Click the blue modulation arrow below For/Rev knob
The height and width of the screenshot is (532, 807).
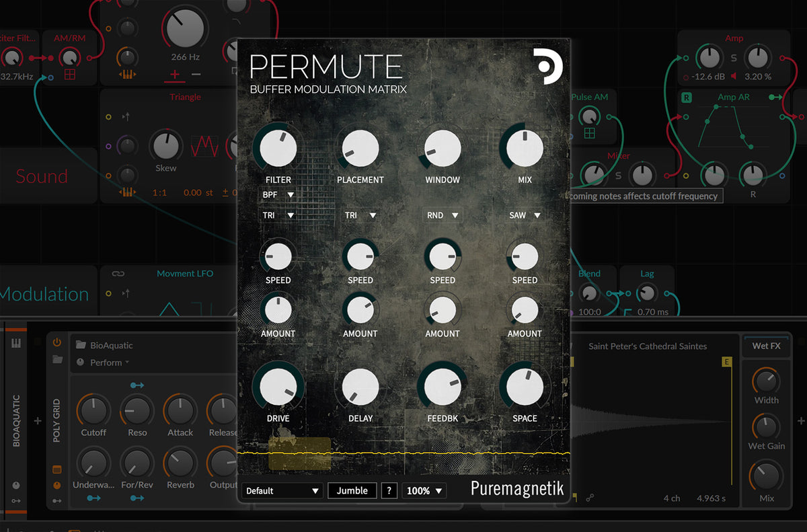[x=137, y=498]
